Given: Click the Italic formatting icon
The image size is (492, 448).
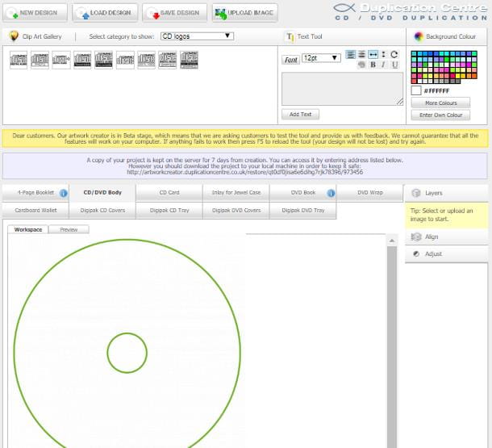Looking at the screenshot, I should coord(383,65).
